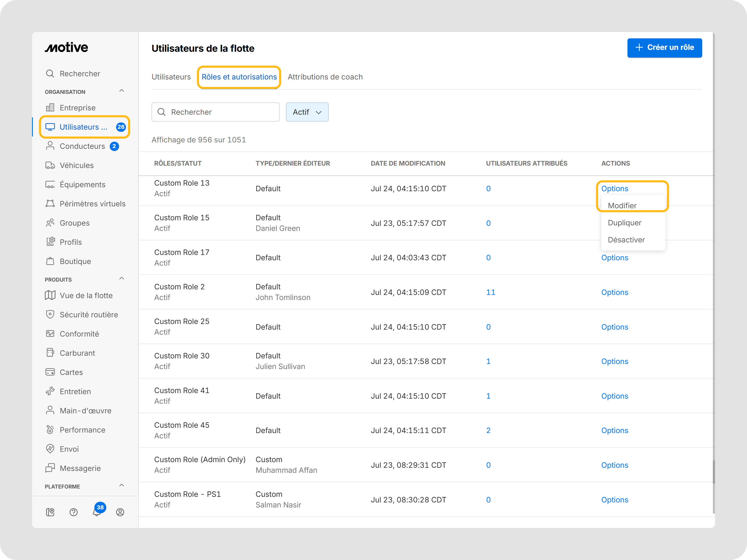This screenshot has height=560, width=747.
Task: Open notifications bell with 38 badge
Action: [x=97, y=511]
